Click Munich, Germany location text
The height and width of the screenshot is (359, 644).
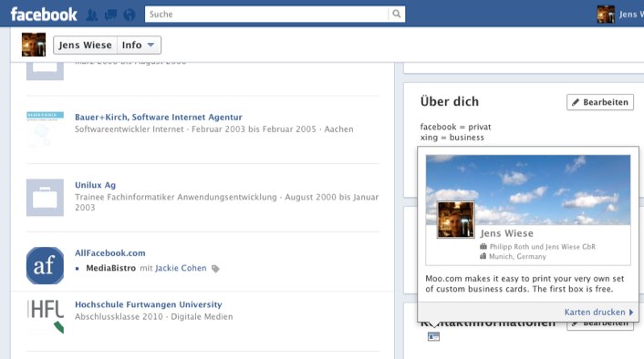pyautogui.click(x=517, y=256)
